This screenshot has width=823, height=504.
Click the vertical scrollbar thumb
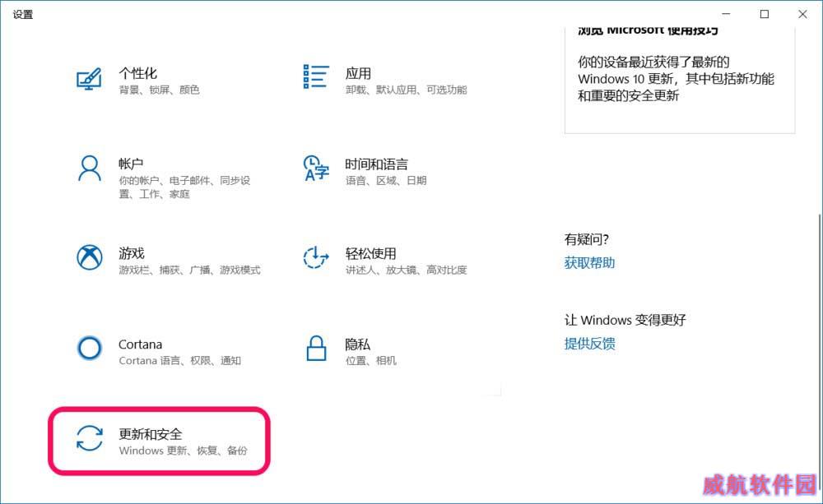pos(819,351)
